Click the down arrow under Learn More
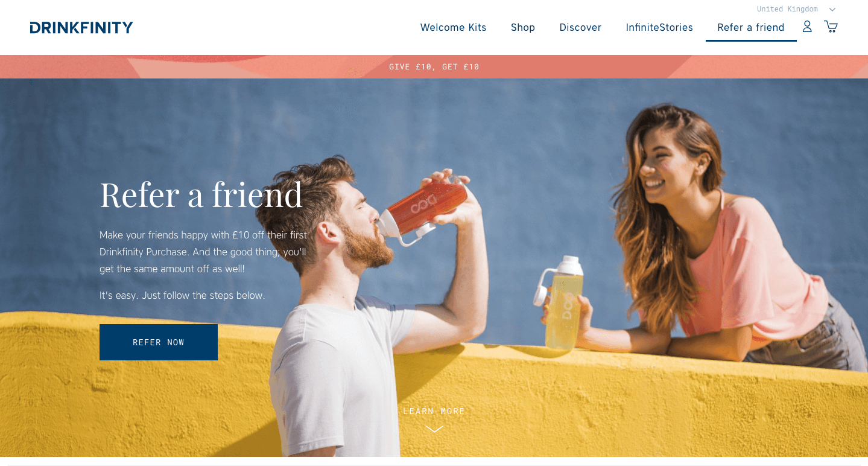The height and width of the screenshot is (466, 868). click(434, 429)
